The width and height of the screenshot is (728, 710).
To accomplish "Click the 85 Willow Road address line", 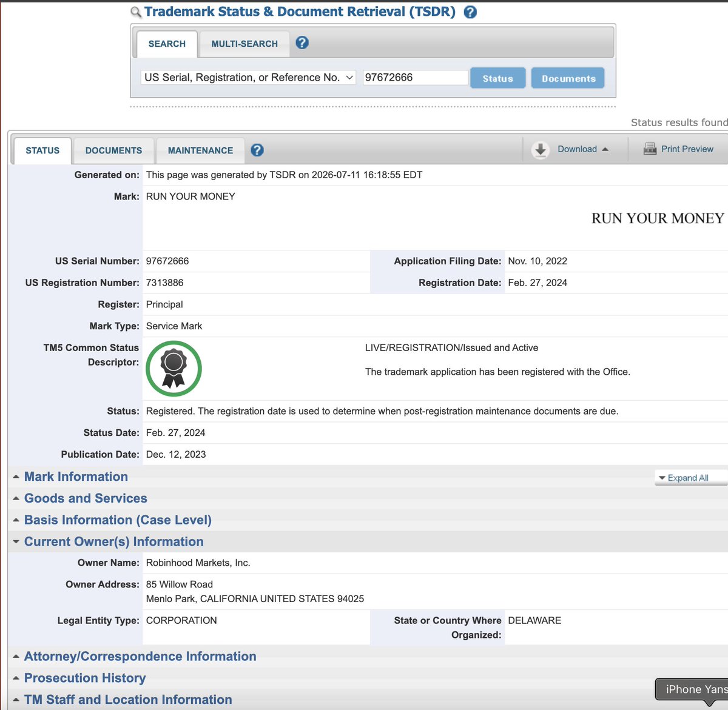I will 180,584.
